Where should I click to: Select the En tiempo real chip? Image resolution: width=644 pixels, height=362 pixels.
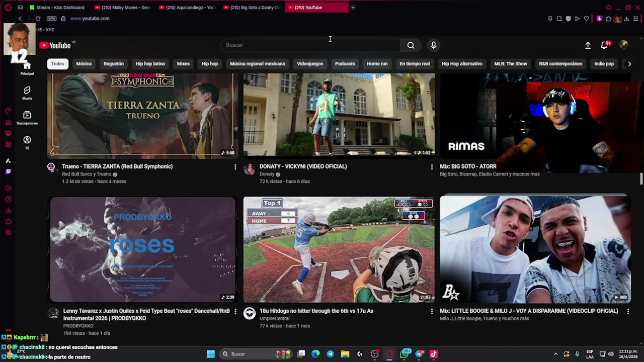(415, 64)
